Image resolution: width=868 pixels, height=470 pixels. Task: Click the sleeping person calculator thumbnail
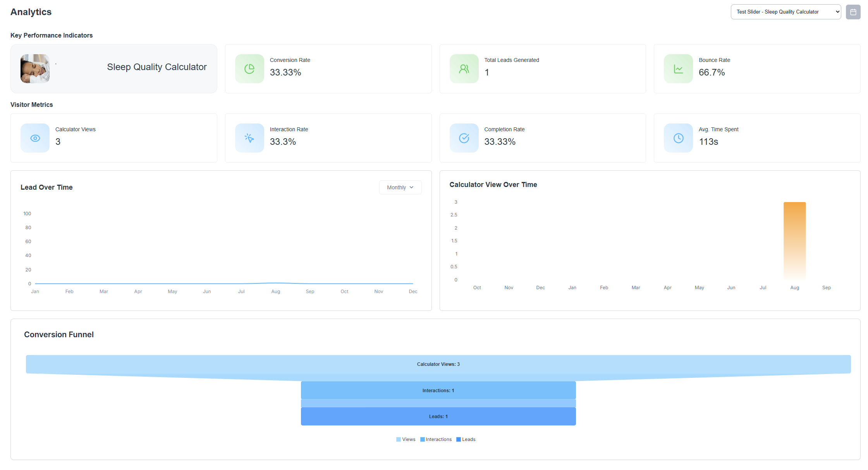pos(35,69)
